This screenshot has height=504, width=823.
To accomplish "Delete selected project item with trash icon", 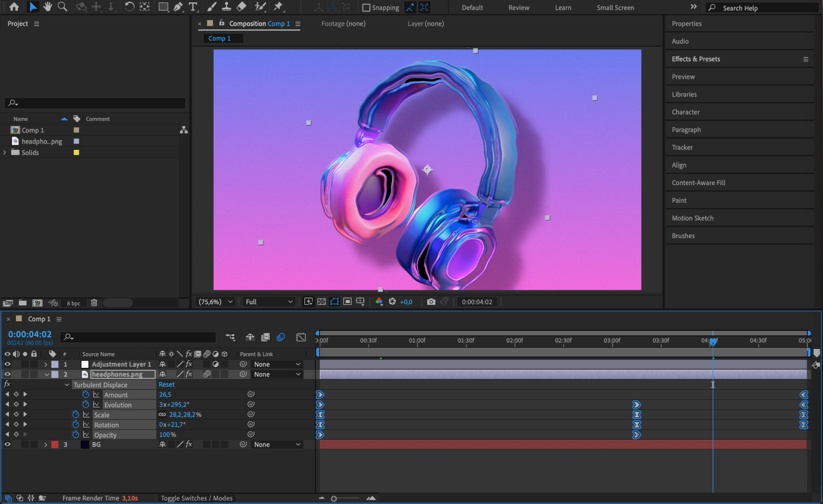I will click(x=94, y=303).
